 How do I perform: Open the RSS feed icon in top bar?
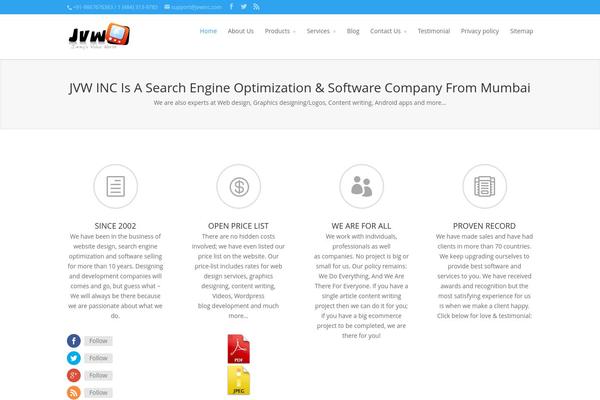coord(256,7)
